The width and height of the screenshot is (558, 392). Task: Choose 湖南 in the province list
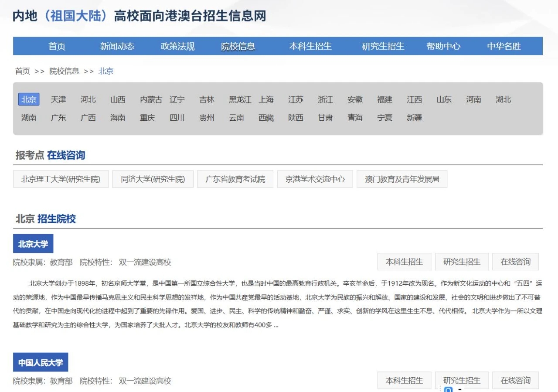tap(29, 118)
